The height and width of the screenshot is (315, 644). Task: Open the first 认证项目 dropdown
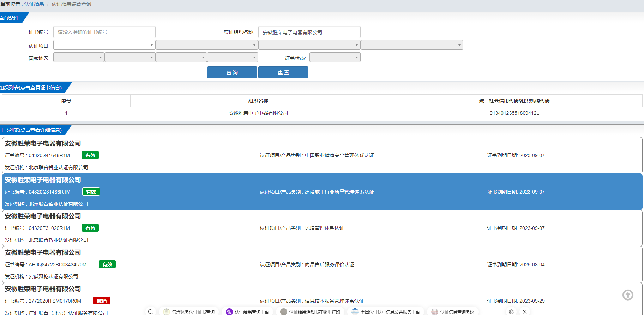104,45
